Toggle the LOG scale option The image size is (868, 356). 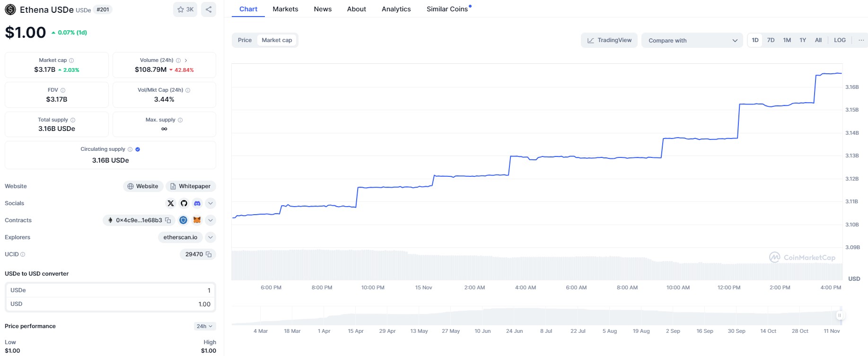coord(840,40)
